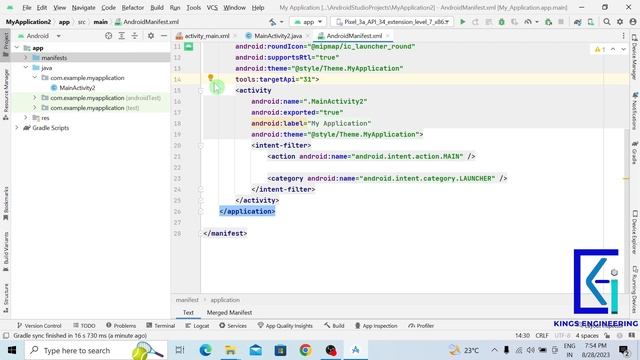This screenshot has height=360, width=640.
Task: Open Chrome from Windows taskbar
Action: (305, 350)
